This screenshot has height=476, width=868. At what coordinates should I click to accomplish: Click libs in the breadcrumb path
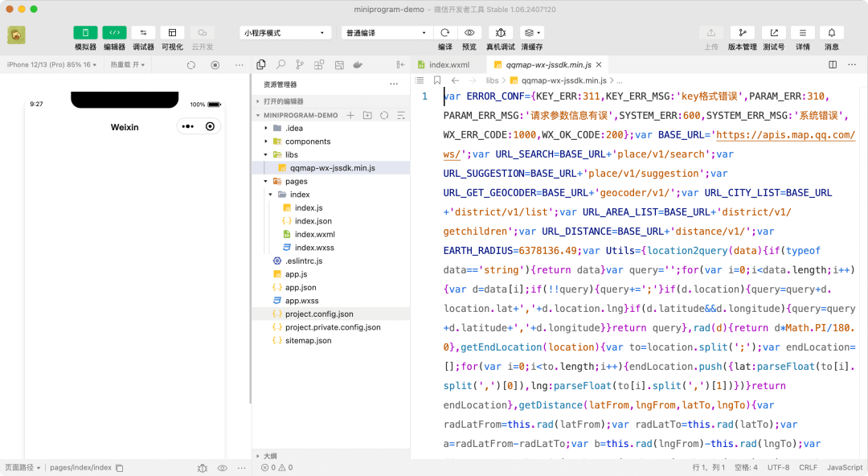[492, 80]
